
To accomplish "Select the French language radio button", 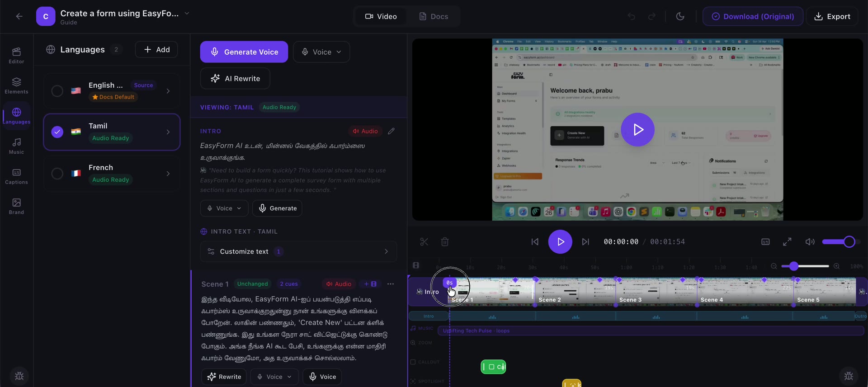I will pos(57,174).
